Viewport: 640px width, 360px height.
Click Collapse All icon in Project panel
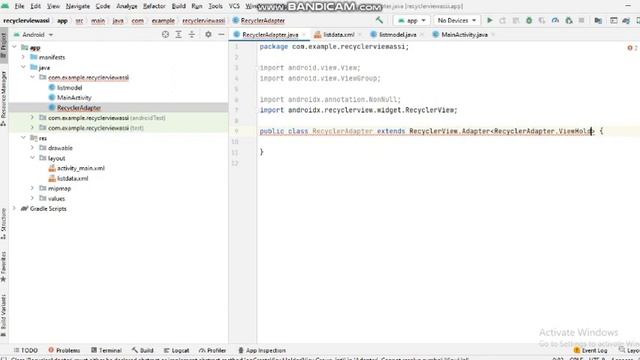192,35
